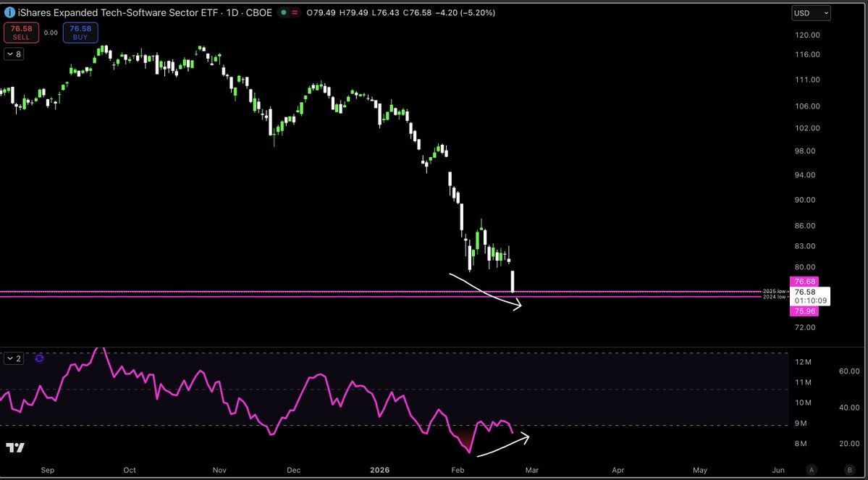Image resolution: width=868 pixels, height=480 pixels.
Task: Click the 111.00 price axis label
Action: click(x=806, y=80)
